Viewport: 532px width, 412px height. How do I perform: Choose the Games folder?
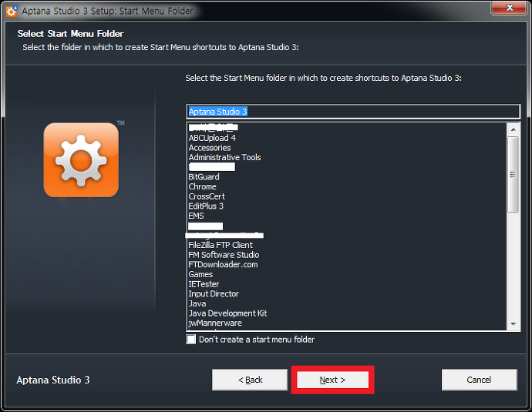[x=200, y=274]
